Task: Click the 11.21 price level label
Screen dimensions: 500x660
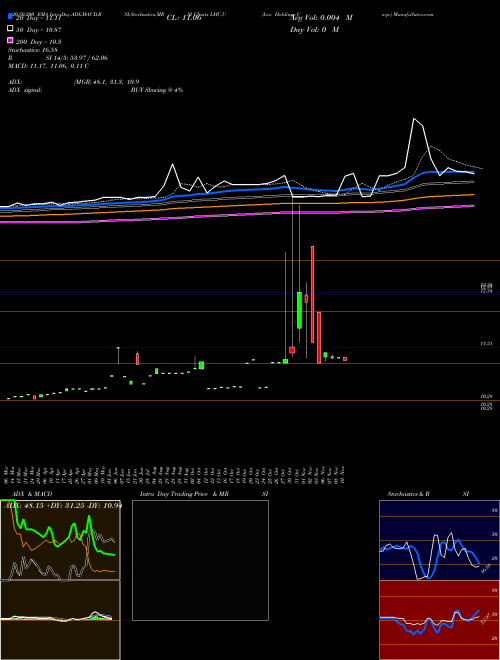Action: coord(487,344)
